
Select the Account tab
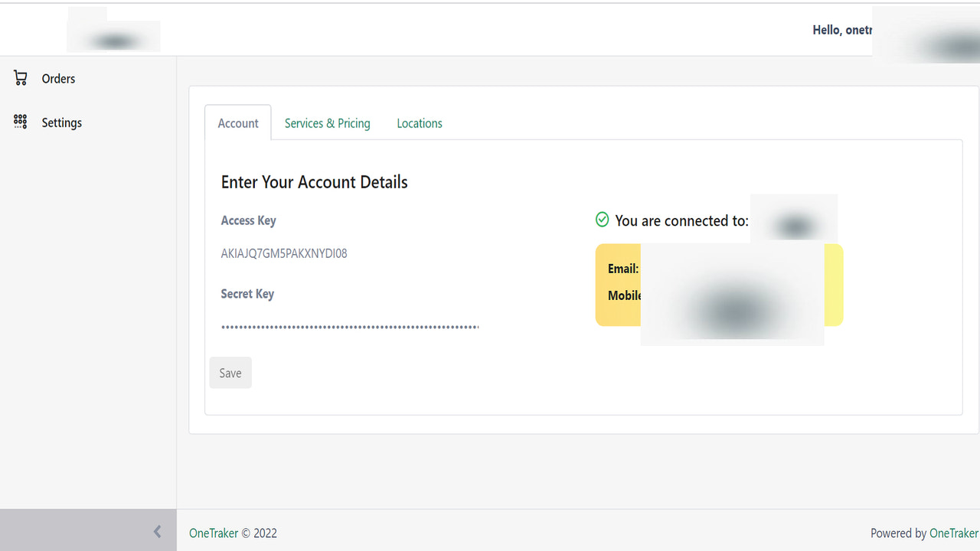click(238, 123)
